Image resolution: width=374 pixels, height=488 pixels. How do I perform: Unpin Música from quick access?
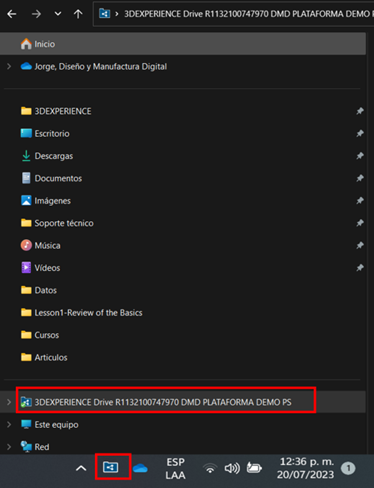coord(360,245)
